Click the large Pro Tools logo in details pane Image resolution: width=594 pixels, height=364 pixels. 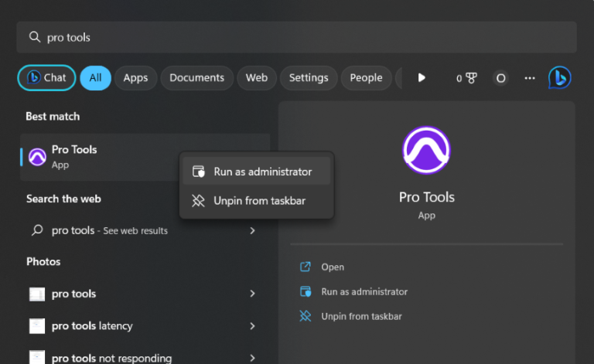[427, 150]
